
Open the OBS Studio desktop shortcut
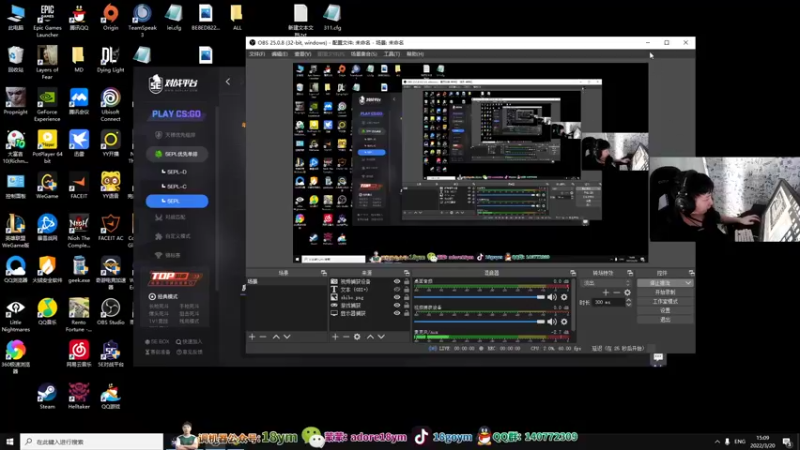[110, 312]
